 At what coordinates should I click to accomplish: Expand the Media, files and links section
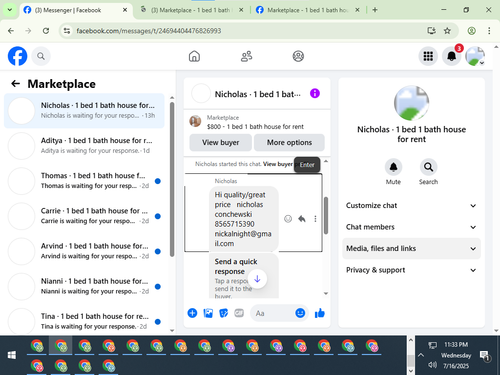click(411, 249)
